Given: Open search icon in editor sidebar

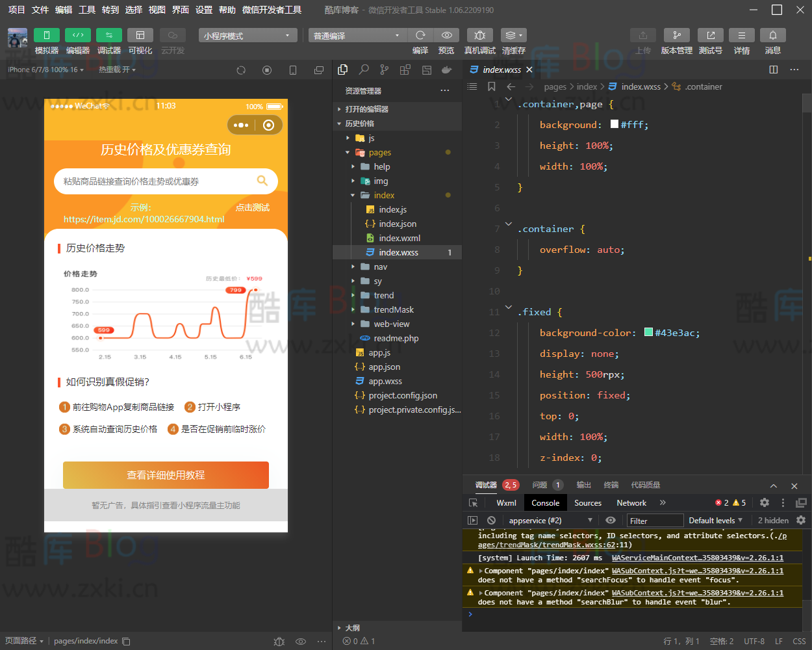Looking at the screenshot, I should [364, 70].
